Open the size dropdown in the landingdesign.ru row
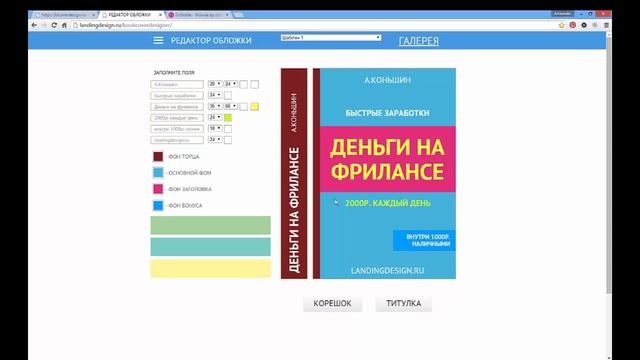640x360 pixels. [215, 139]
